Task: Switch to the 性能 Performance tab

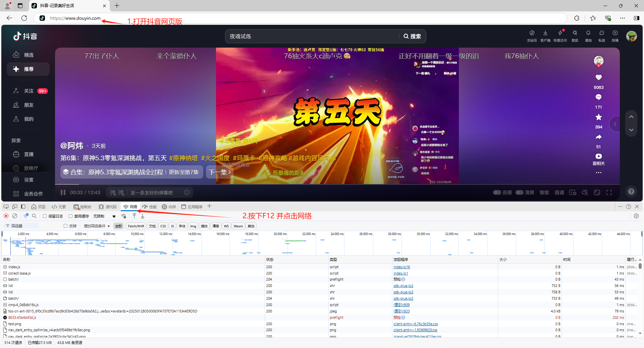Action: point(149,207)
